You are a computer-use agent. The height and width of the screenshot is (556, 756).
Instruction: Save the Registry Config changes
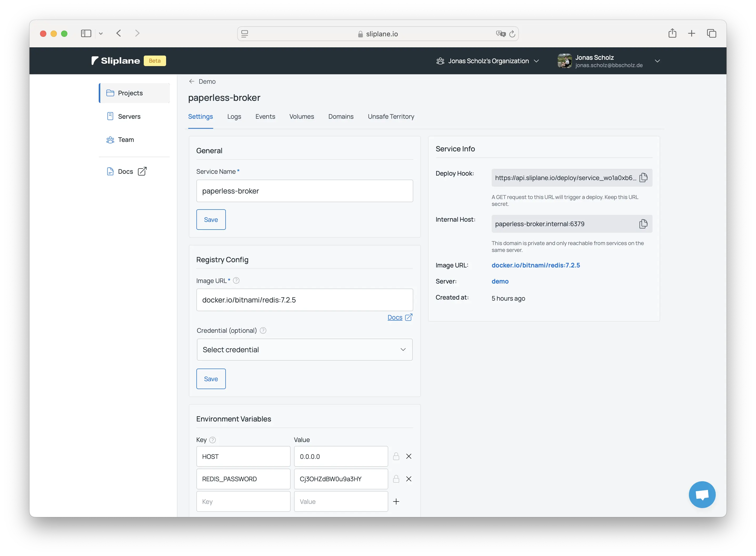coord(211,379)
